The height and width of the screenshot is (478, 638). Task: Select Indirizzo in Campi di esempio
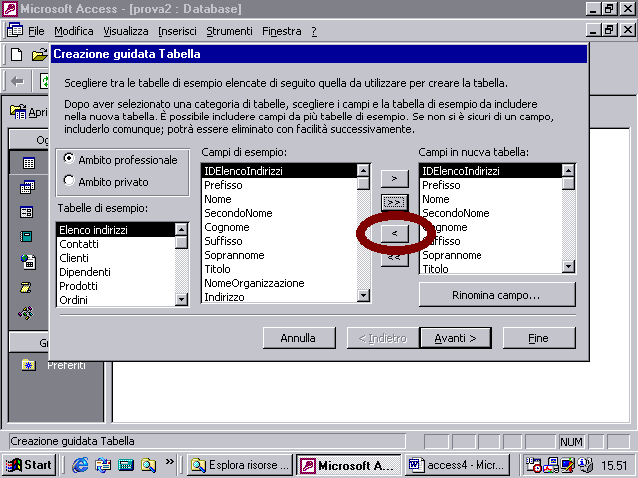coord(280,297)
